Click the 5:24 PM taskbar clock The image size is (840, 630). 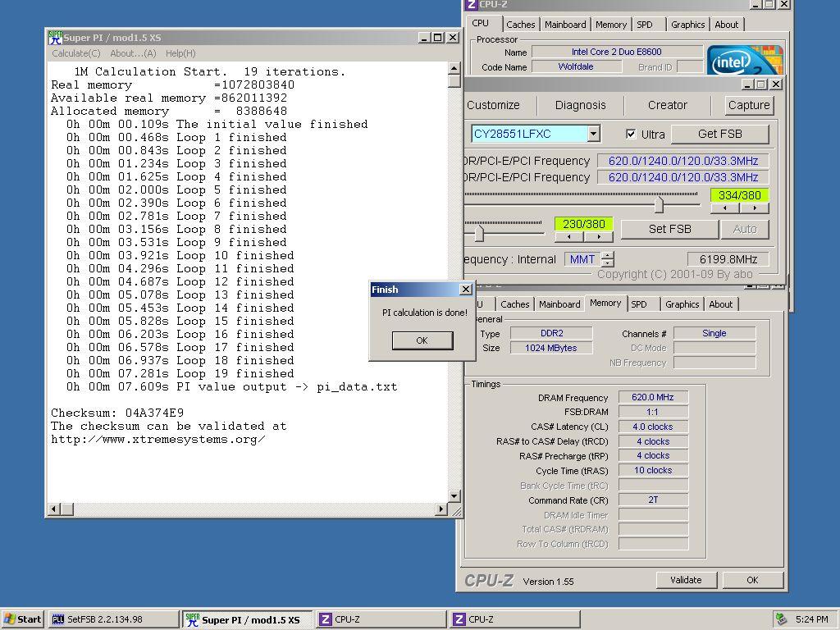[x=811, y=619]
